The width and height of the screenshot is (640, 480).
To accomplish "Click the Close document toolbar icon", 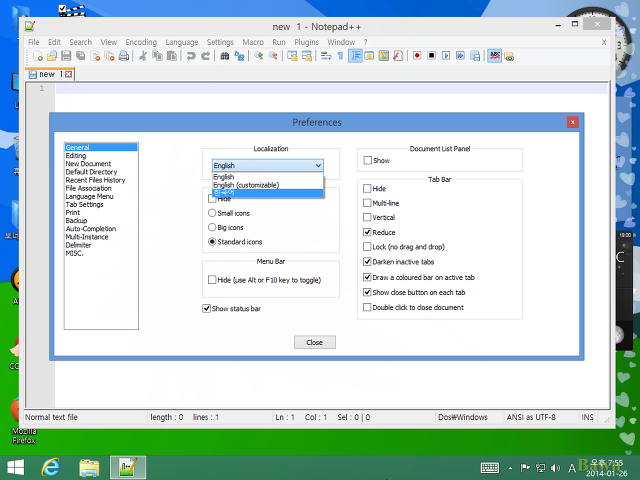I will [95, 56].
